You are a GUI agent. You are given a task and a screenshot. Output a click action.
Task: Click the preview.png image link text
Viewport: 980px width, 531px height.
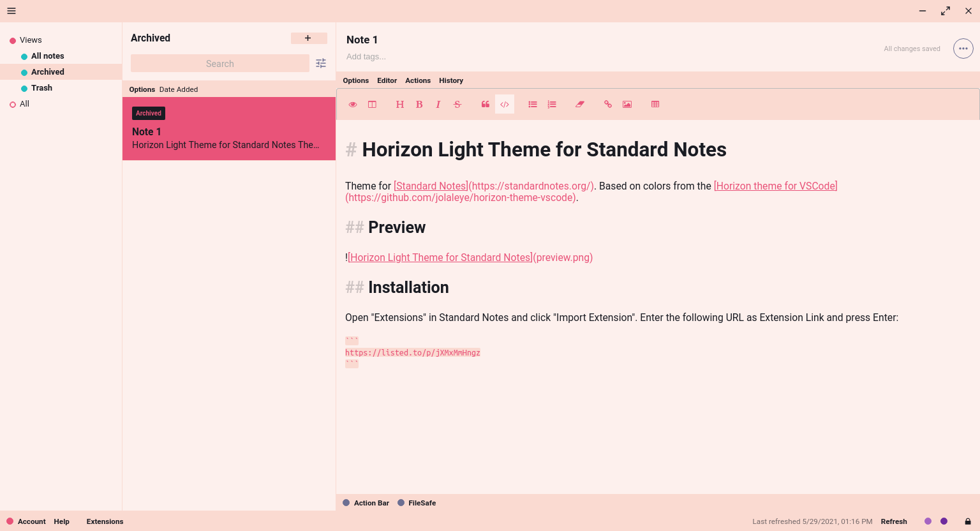563,257
